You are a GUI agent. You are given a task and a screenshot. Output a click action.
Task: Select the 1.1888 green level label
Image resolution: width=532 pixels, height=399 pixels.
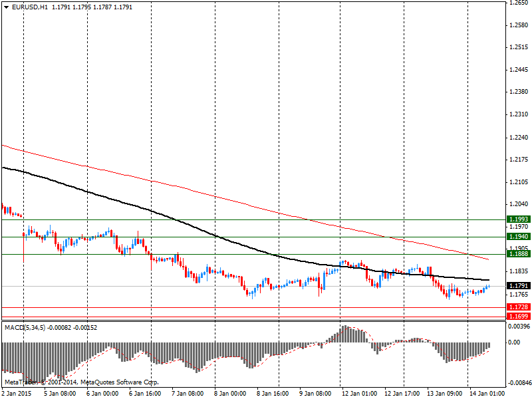pyautogui.click(x=519, y=254)
